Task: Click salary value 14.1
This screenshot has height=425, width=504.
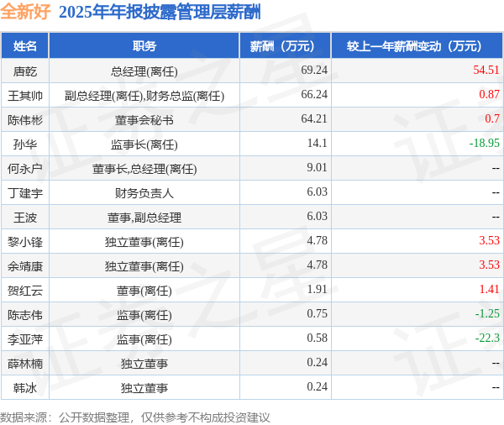Action: click(x=318, y=143)
